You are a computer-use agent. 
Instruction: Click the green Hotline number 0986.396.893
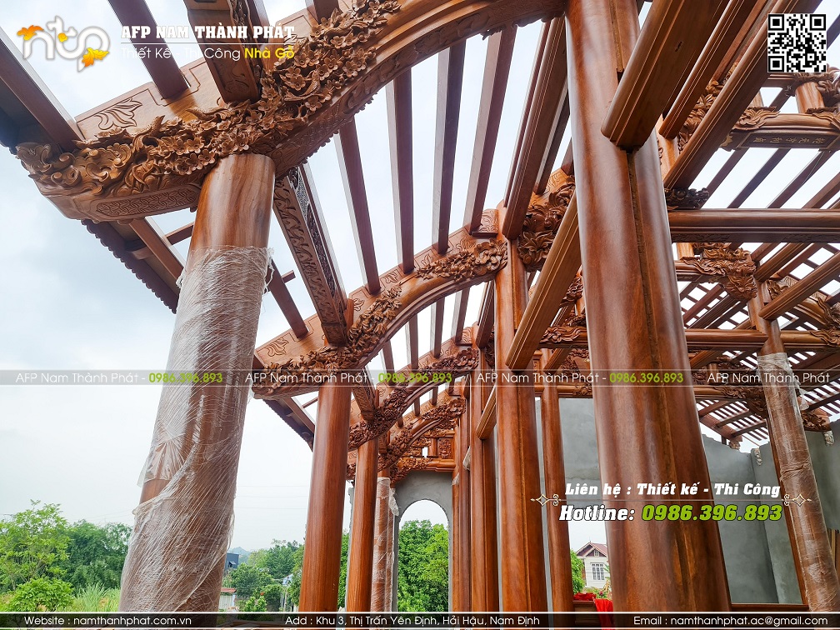pyautogui.click(x=712, y=512)
